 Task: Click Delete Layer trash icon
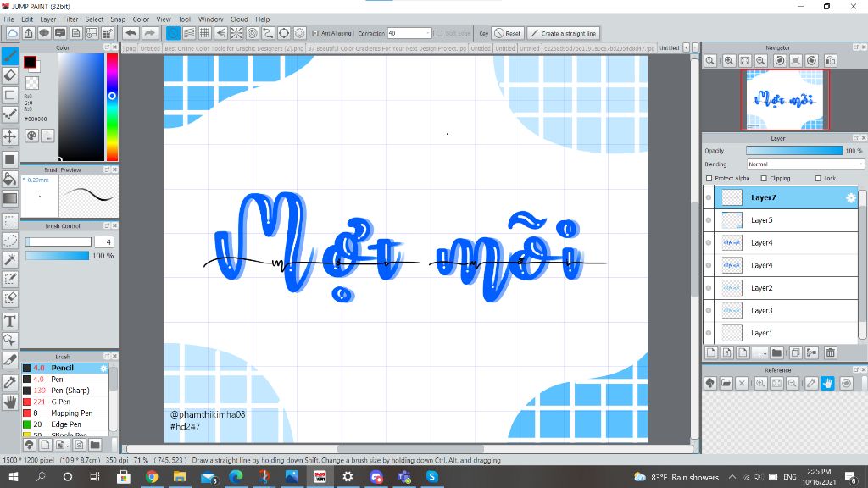(x=831, y=352)
